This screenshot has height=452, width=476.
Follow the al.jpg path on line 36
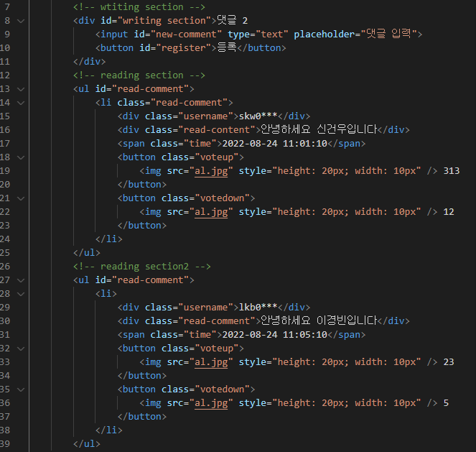coord(211,403)
